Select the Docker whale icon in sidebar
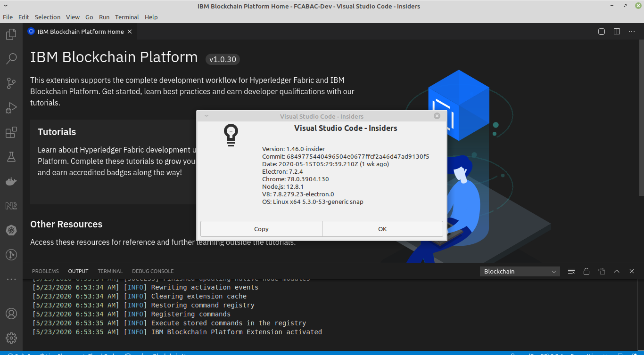The height and width of the screenshot is (355, 644). [x=11, y=181]
